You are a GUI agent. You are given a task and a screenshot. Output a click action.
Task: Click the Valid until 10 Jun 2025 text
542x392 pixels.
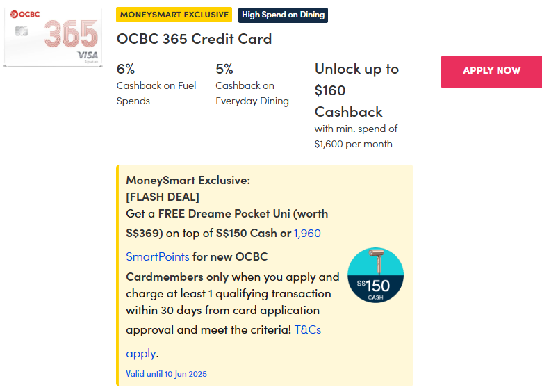(x=166, y=374)
